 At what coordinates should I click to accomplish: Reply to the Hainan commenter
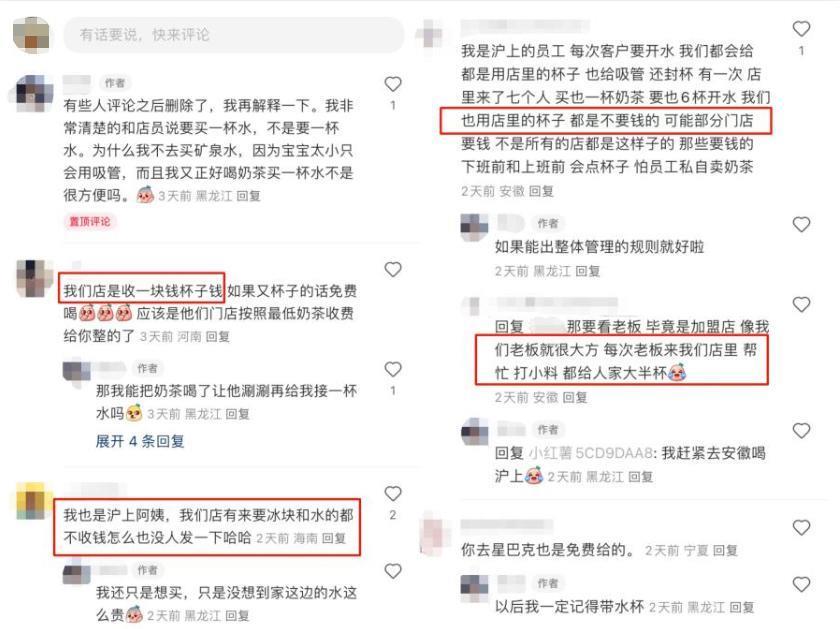tap(333, 538)
